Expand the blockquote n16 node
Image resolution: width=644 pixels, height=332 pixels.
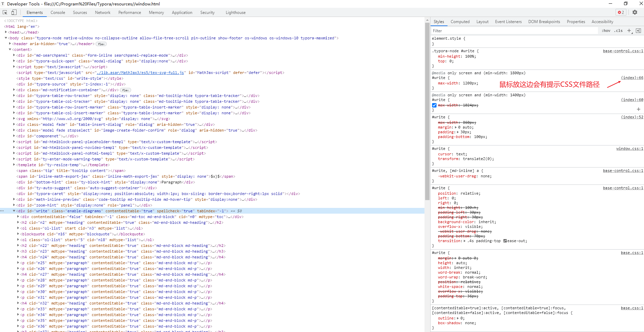tap(18, 234)
